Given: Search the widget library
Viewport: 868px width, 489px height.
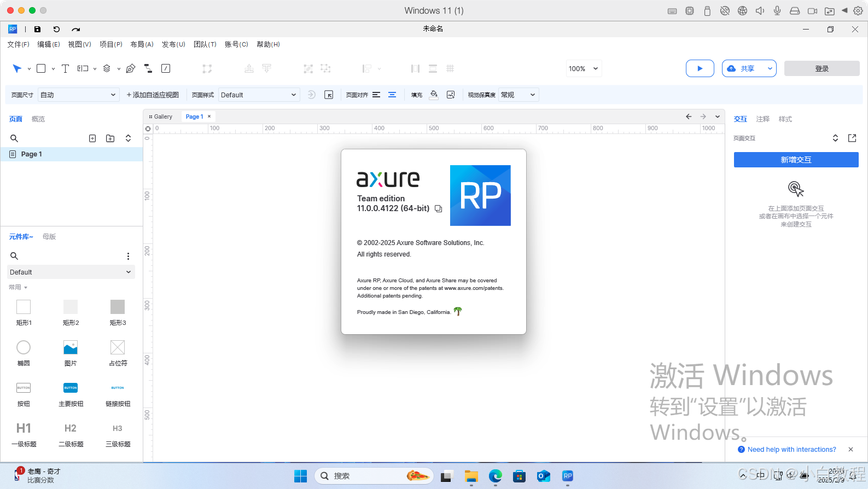Looking at the screenshot, I should pos(14,256).
